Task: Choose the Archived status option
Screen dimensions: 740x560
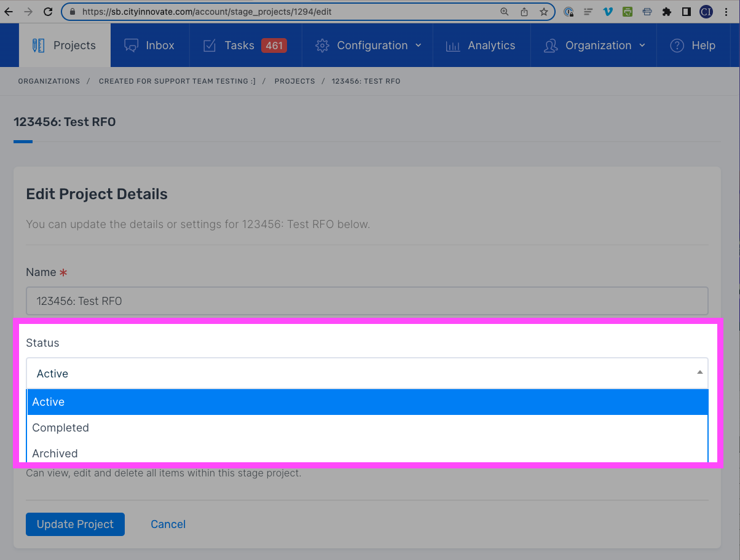Action: 368,453
